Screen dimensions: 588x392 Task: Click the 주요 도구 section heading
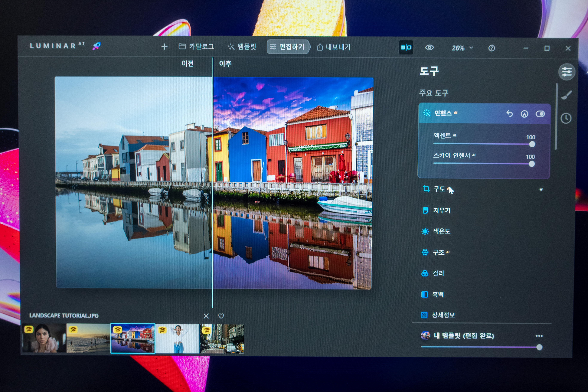[434, 93]
